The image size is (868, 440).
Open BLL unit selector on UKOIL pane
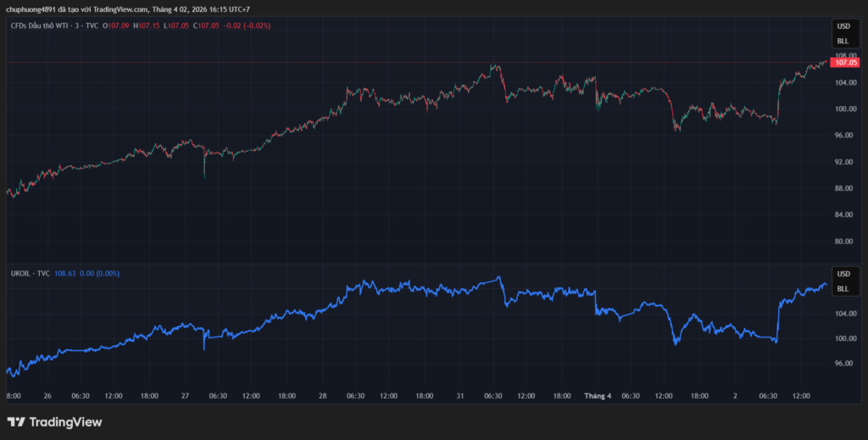[x=843, y=288]
